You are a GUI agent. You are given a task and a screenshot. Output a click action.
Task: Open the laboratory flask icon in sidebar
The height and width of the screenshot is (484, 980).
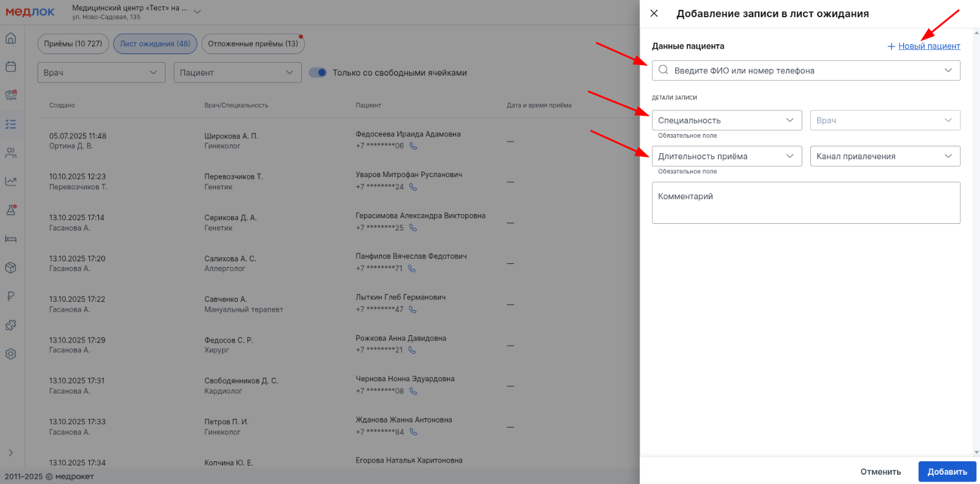(x=10, y=210)
